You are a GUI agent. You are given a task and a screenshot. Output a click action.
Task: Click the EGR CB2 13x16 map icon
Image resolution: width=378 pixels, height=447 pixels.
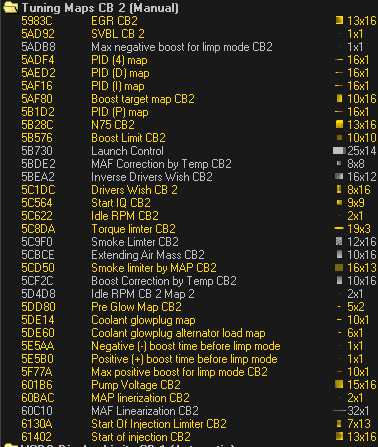tap(339, 20)
